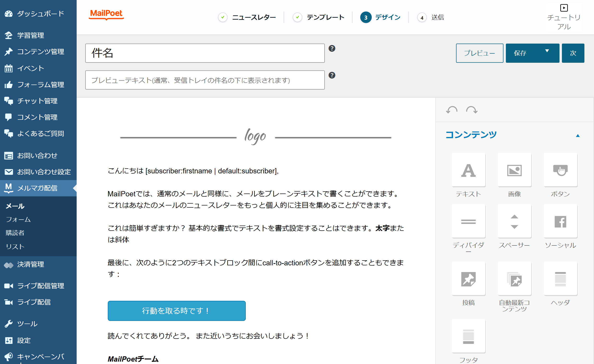Viewport: 594px width, 364px height.
Task: Click the 行動を取る時です！ button in email
Action: (x=177, y=311)
